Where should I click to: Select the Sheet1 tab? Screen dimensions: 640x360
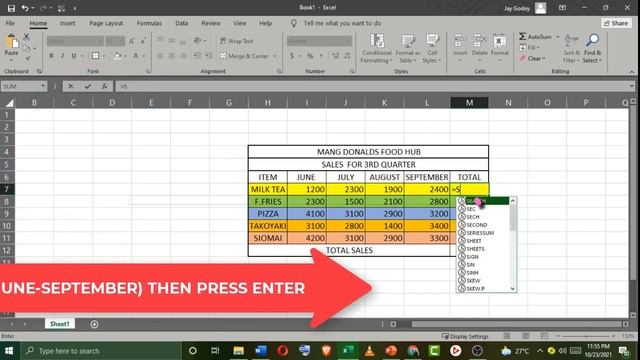60,324
